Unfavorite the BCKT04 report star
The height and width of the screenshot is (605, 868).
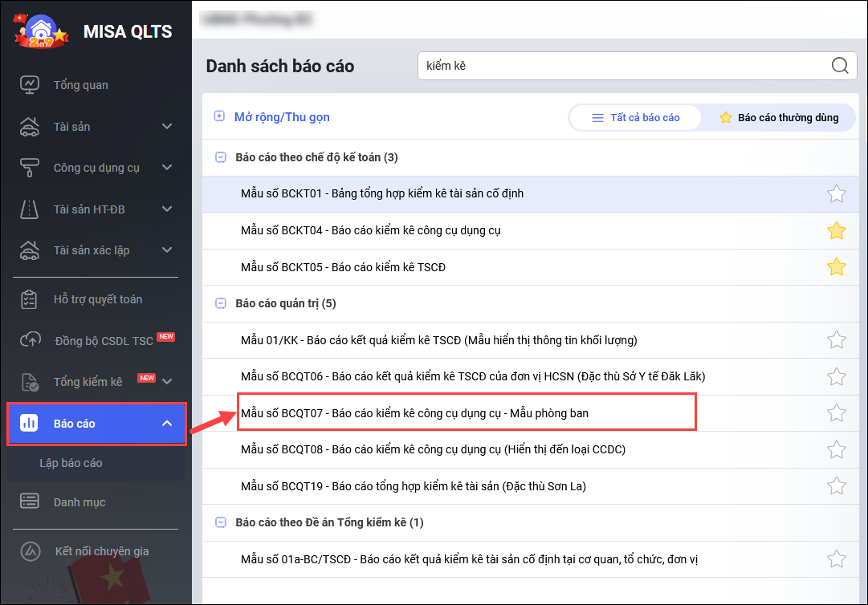[x=836, y=230]
